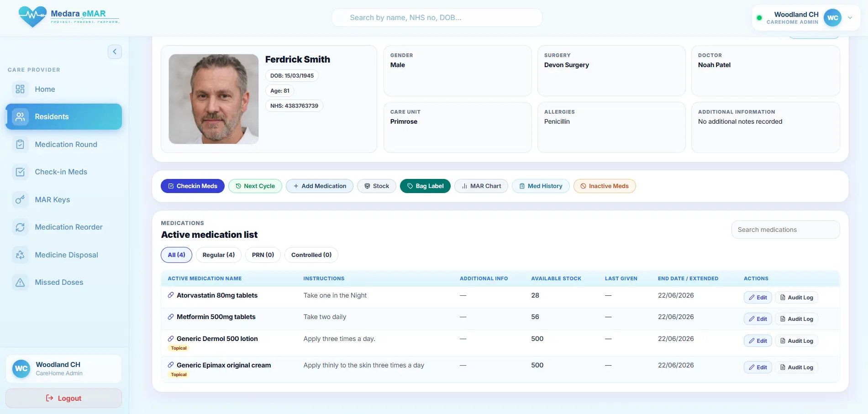The width and height of the screenshot is (868, 414).
Task: Collapse the sidebar with the chevron button
Action: 115,52
